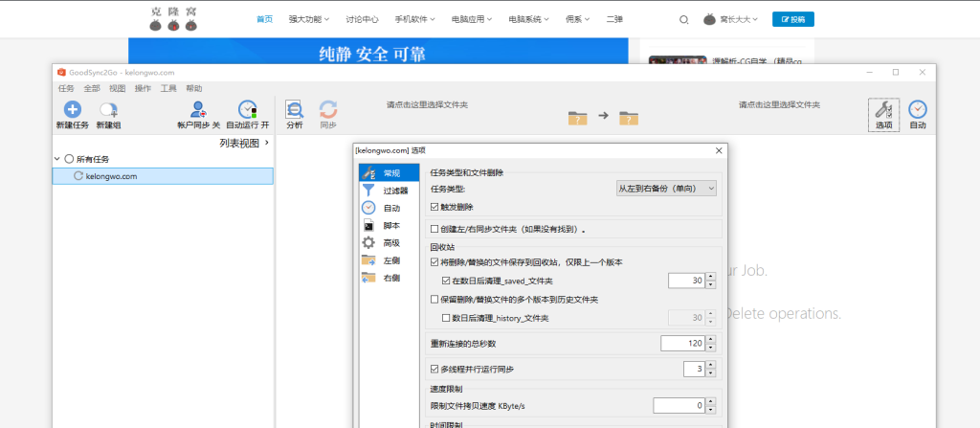Viewport: 980px width, 428px height.
Task: Toggle 在数日后清理_saved_文件夹 checkbox
Action: [446, 281]
